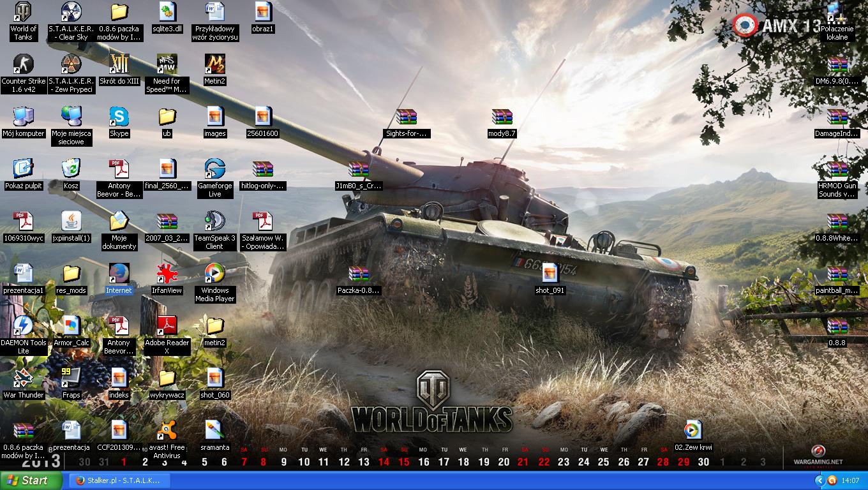Open Adobe Reader X shortcut
This screenshot has height=490, width=868.
pyautogui.click(x=167, y=326)
